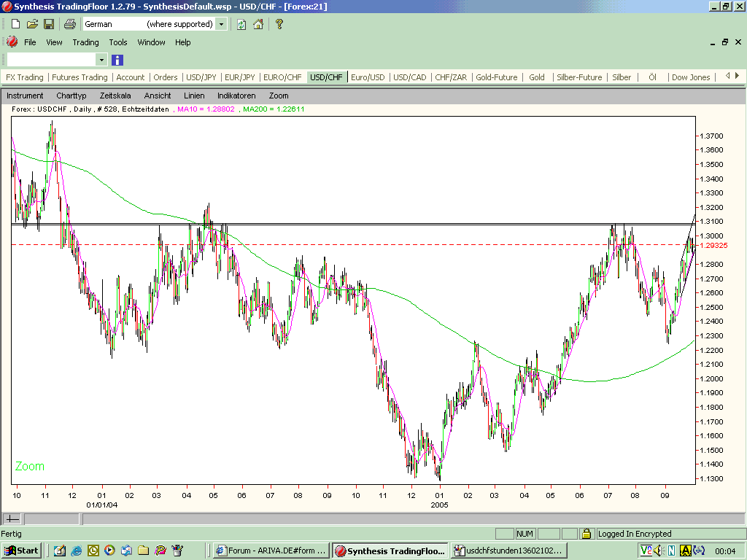Switch to the Silber-Future tab
Image resolution: width=747 pixels, height=560 pixels.
(x=579, y=77)
